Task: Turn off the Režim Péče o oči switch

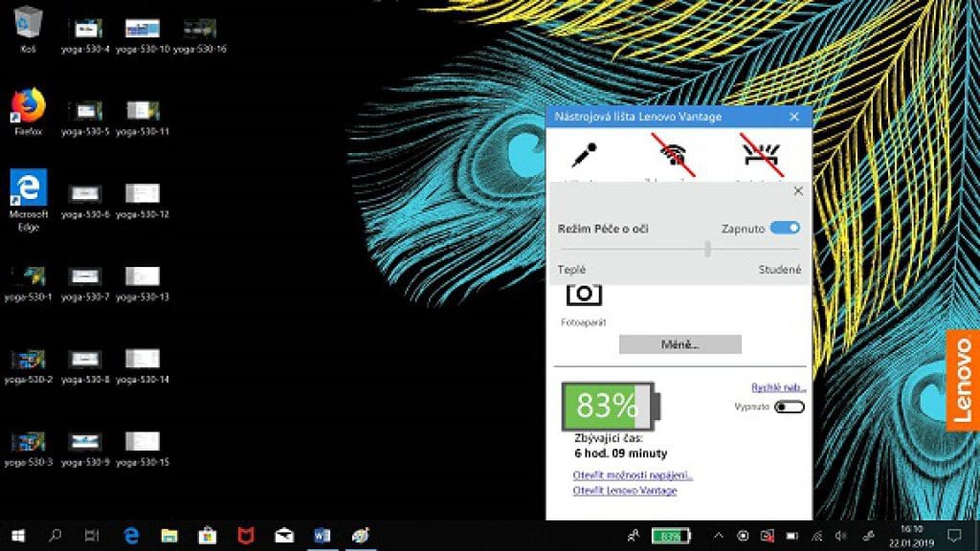Action: 785,228
